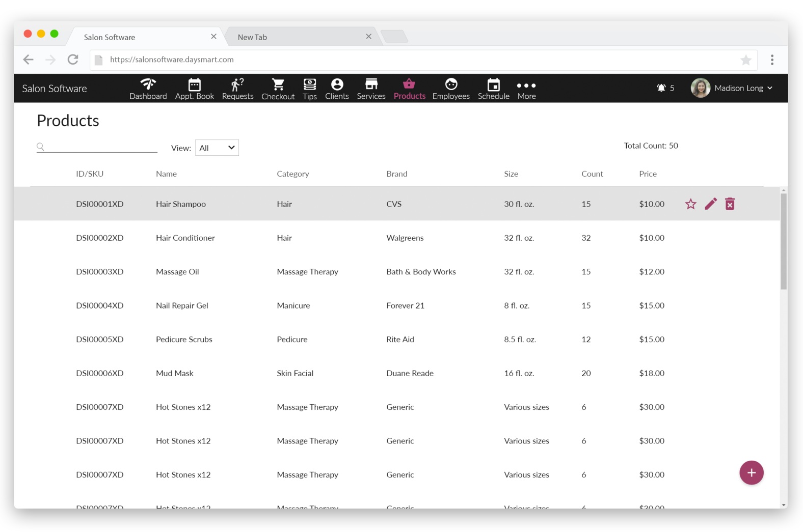The height and width of the screenshot is (532, 803).
Task: Click the Bath & Body Works brand cell
Action: 421,272
